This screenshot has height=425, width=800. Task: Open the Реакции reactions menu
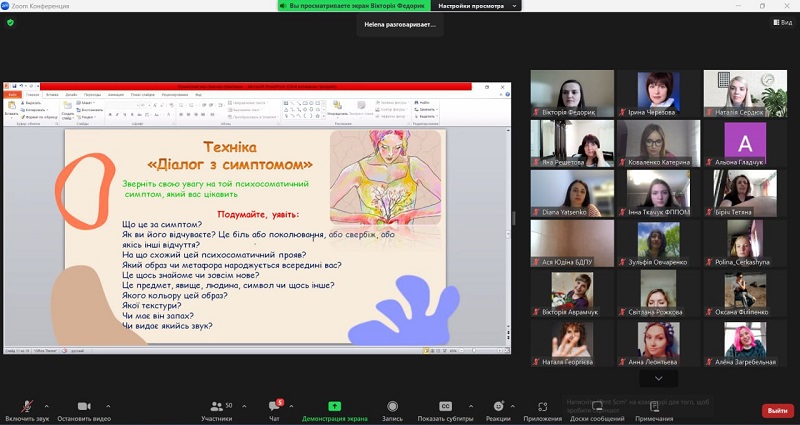(x=498, y=410)
